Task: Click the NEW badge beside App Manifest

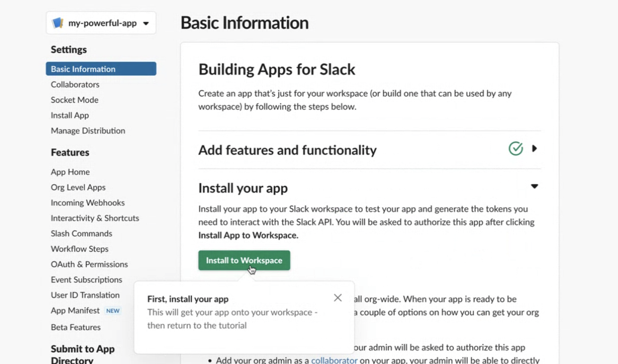Action: tap(113, 311)
